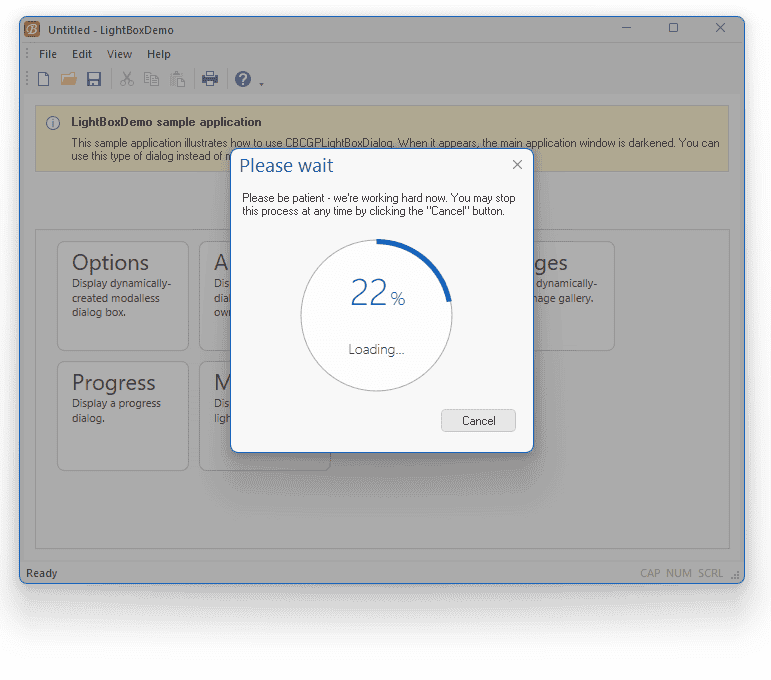The height and width of the screenshot is (680, 771).
Task: Minimize the LightBoxDemo window
Action: click(x=626, y=28)
